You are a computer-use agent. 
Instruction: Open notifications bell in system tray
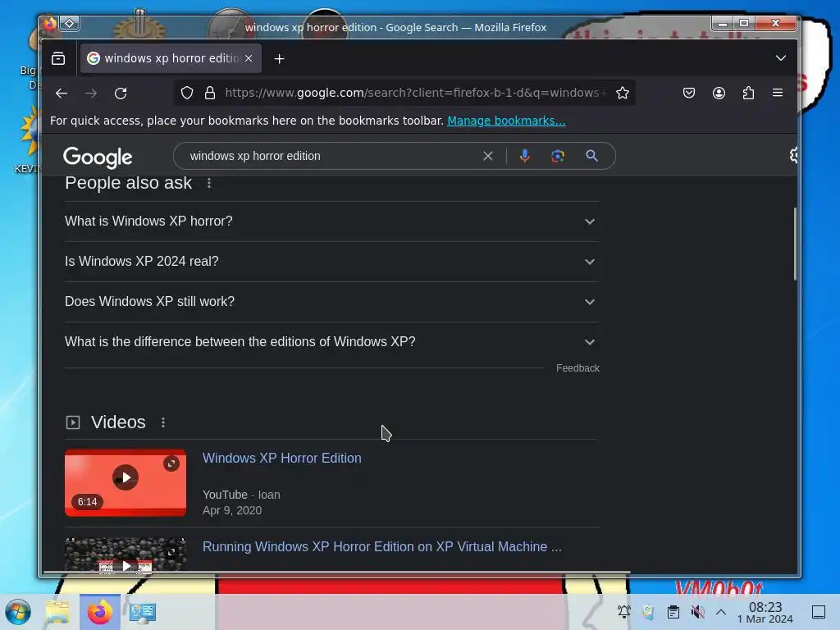tap(623, 612)
